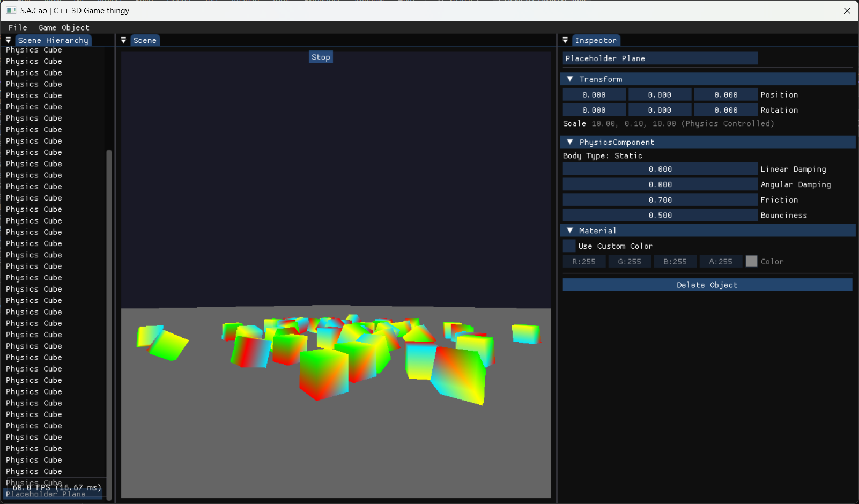Click the app icon in title bar

[x=11, y=10]
